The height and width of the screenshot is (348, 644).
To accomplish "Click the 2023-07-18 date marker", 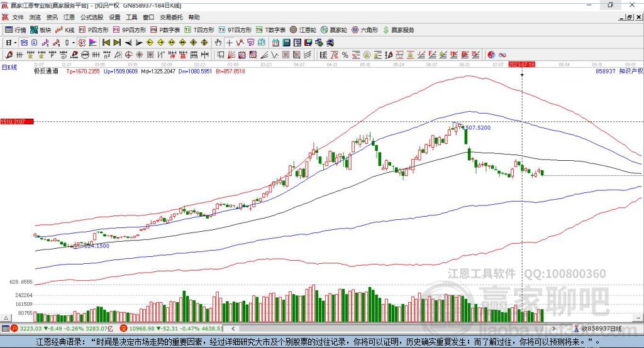I will pyautogui.click(x=521, y=65).
